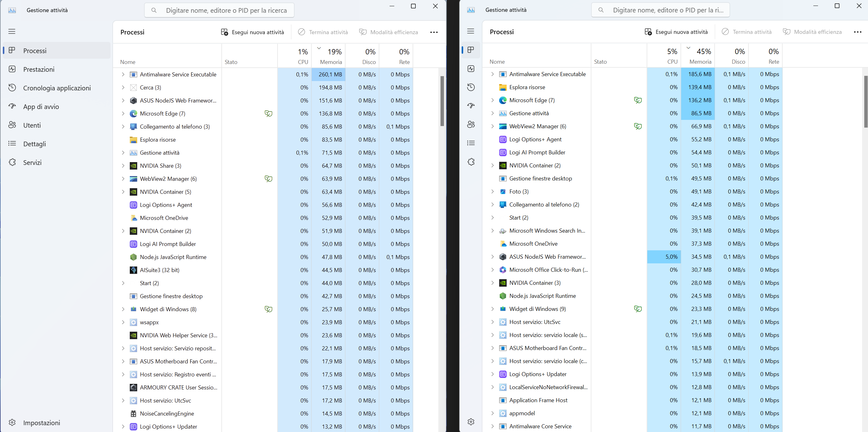
Task: Click Microsoft OneDrive icon in left window
Action: click(133, 218)
